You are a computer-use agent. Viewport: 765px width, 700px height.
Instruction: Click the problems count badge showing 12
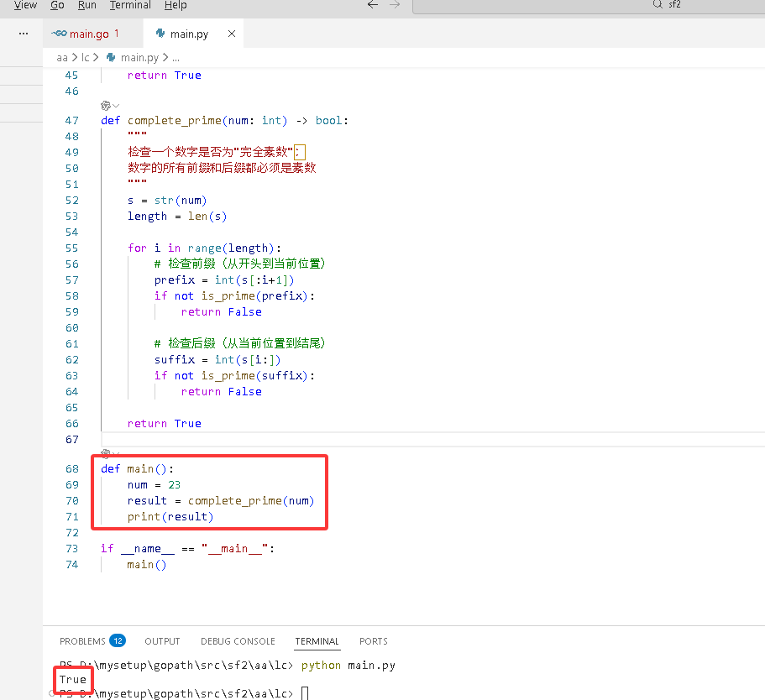(x=118, y=640)
